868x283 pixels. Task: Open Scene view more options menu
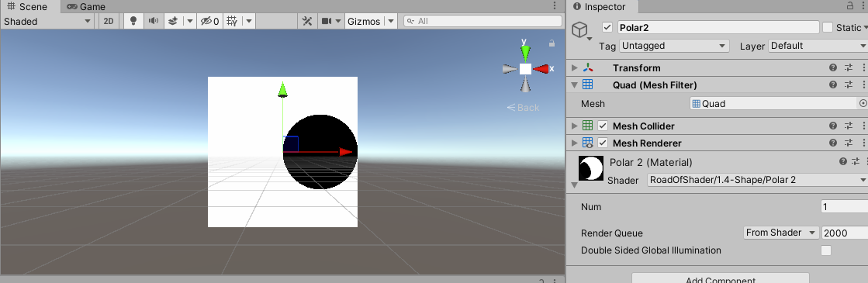pos(555,6)
